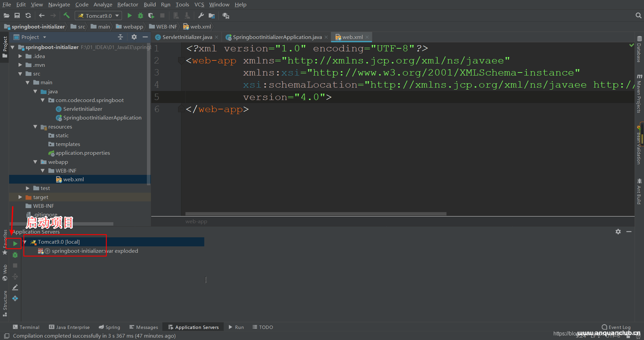The image size is (644, 340).
Task: Open the Tomcat9.0 run configuration dropdown
Action: 99,16
